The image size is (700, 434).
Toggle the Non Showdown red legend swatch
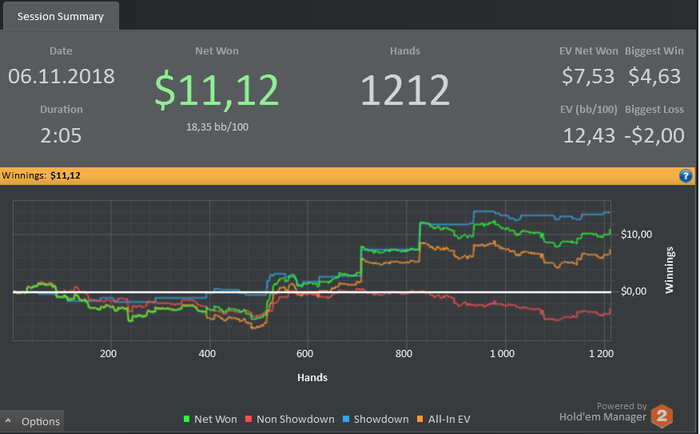[x=249, y=419]
